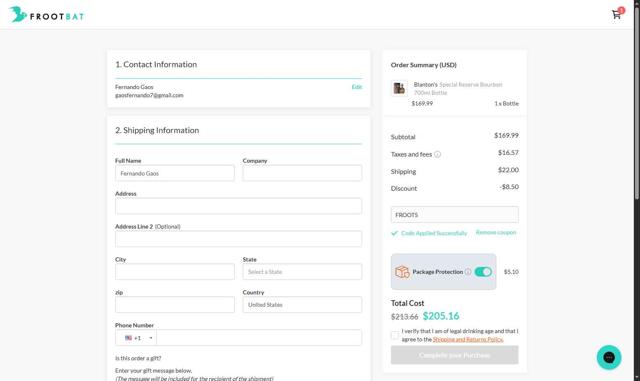Click the Order Summary (USD) heading
The width and height of the screenshot is (640, 381).
(424, 65)
